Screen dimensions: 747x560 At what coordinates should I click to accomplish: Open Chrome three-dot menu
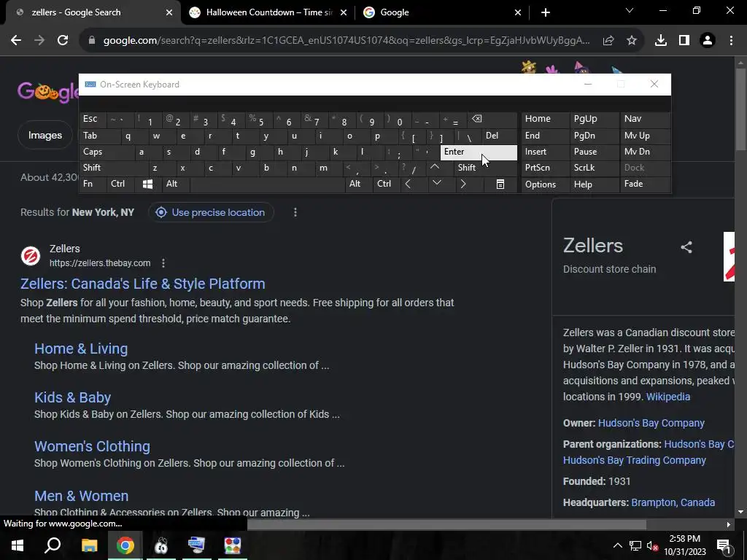coord(731,41)
